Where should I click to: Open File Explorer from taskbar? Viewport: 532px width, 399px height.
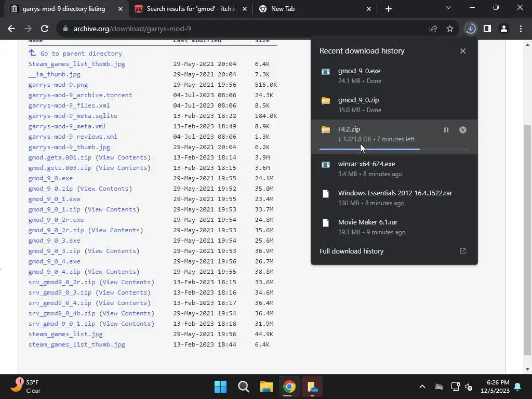tap(267, 387)
